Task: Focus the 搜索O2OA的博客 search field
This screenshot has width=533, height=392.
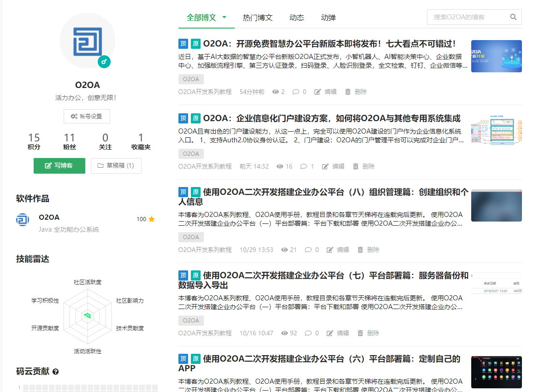Action: pyautogui.click(x=474, y=17)
